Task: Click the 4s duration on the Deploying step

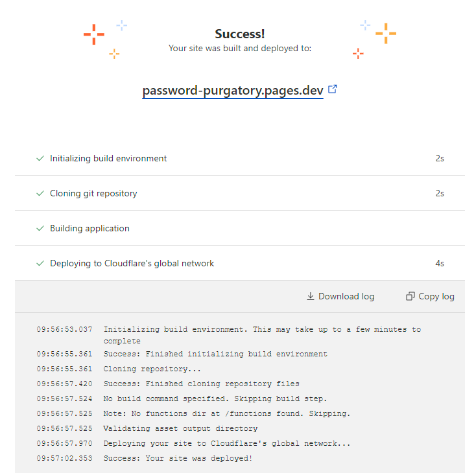Action: pyautogui.click(x=440, y=263)
